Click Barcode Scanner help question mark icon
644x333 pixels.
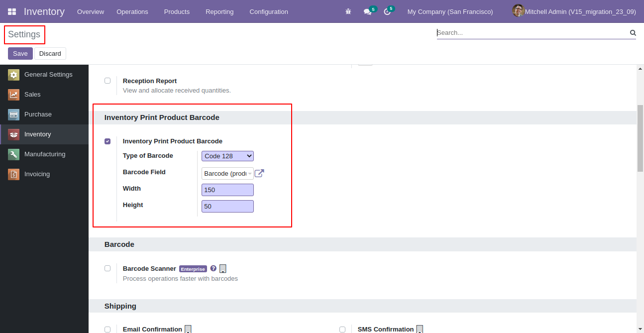(x=214, y=268)
